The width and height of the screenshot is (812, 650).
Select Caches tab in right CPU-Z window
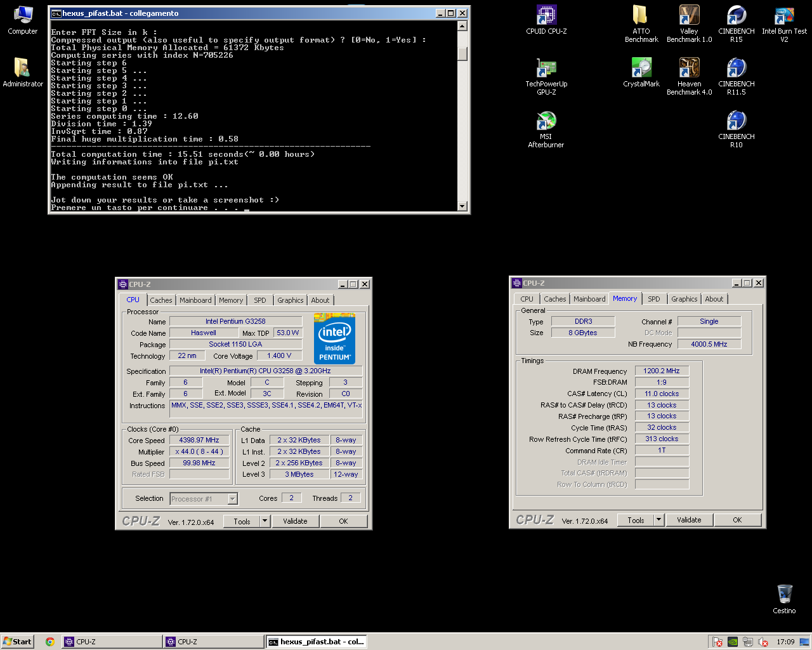[555, 299]
